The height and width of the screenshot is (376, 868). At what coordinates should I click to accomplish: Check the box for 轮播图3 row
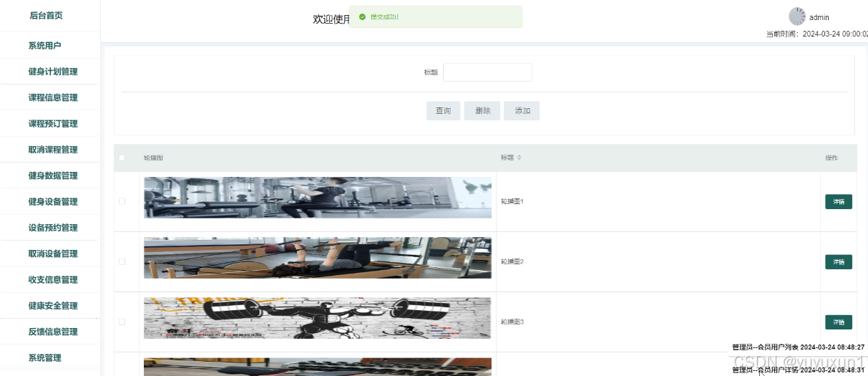[x=122, y=322]
